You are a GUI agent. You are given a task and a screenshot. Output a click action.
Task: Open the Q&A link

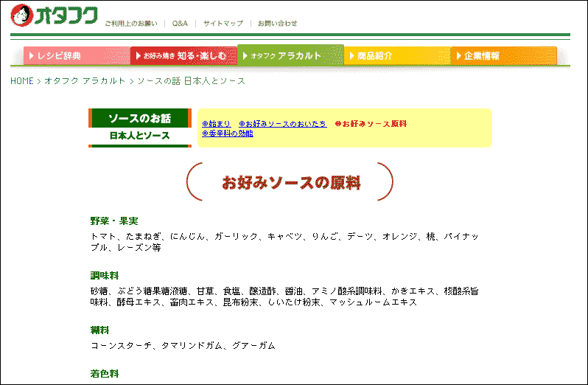pyautogui.click(x=180, y=24)
